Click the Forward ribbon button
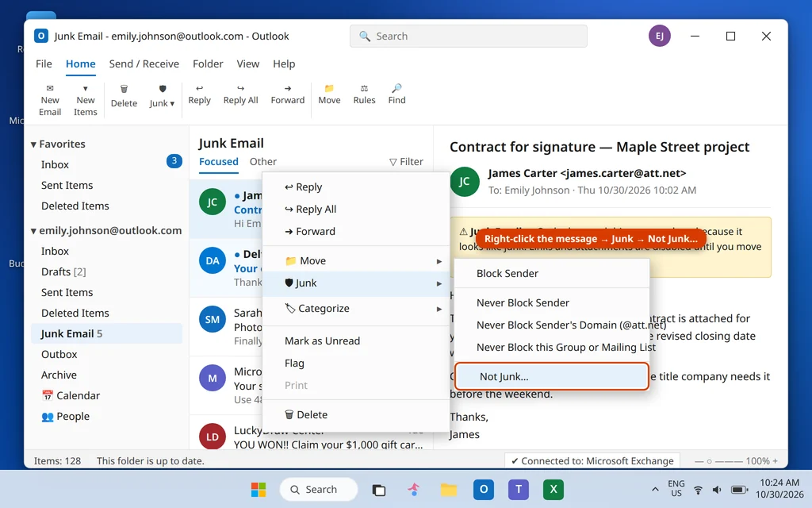Screen dimensions: 812x508 pyautogui.click(x=287, y=95)
